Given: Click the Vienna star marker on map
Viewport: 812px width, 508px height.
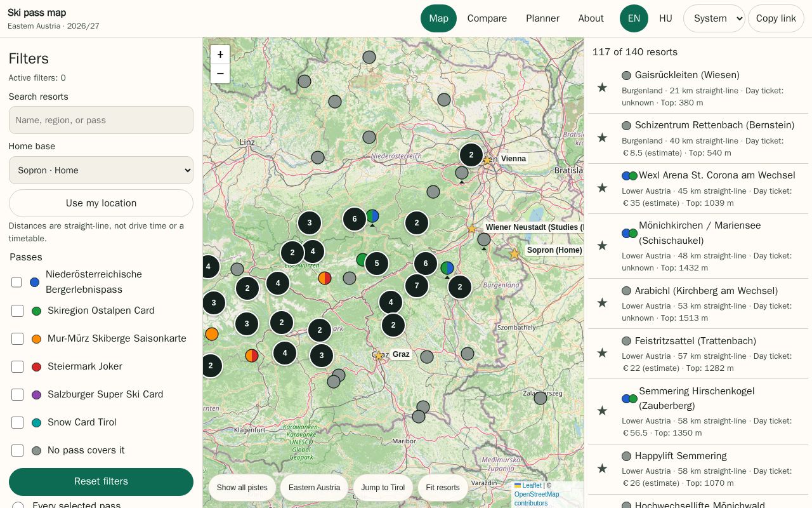Looking at the screenshot, I should point(487,160).
